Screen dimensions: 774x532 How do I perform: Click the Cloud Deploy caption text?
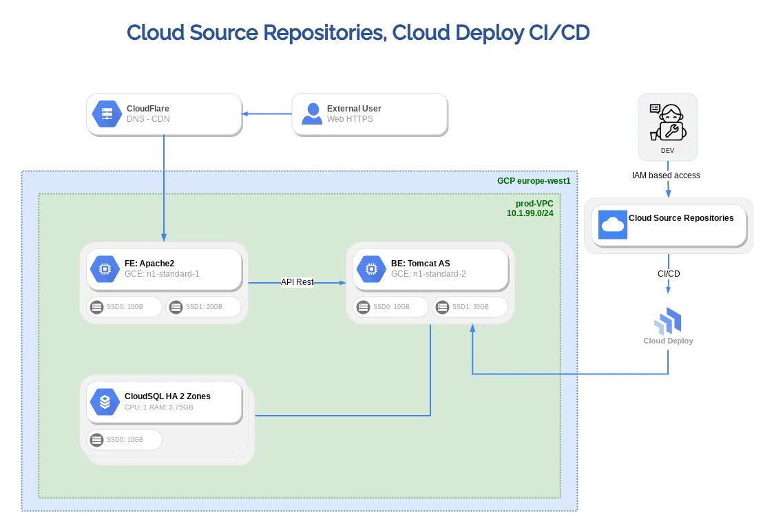click(x=669, y=341)
